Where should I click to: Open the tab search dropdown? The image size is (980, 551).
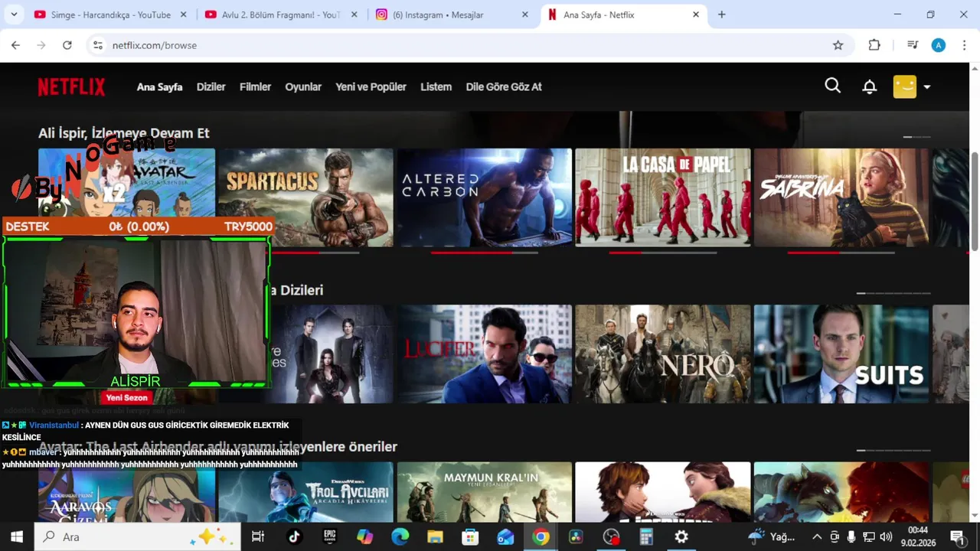click(14, 15)
